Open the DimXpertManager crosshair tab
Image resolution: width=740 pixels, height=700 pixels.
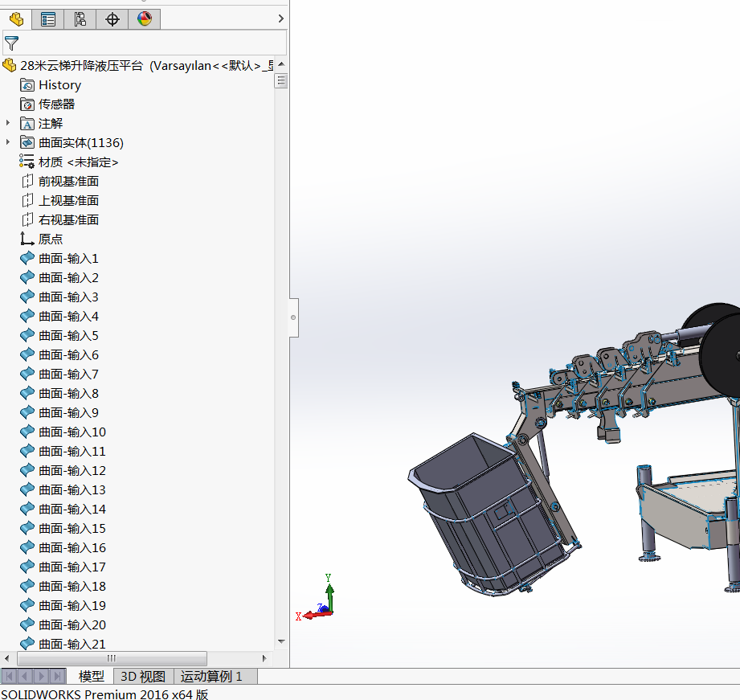point(112,19)
